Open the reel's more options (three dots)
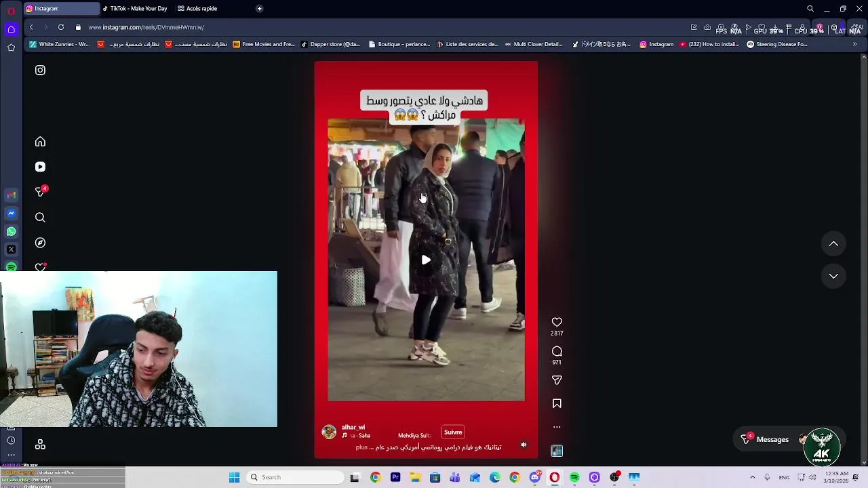Image resolution: width=868 pixels, height=488 pixels. (557, 427)
